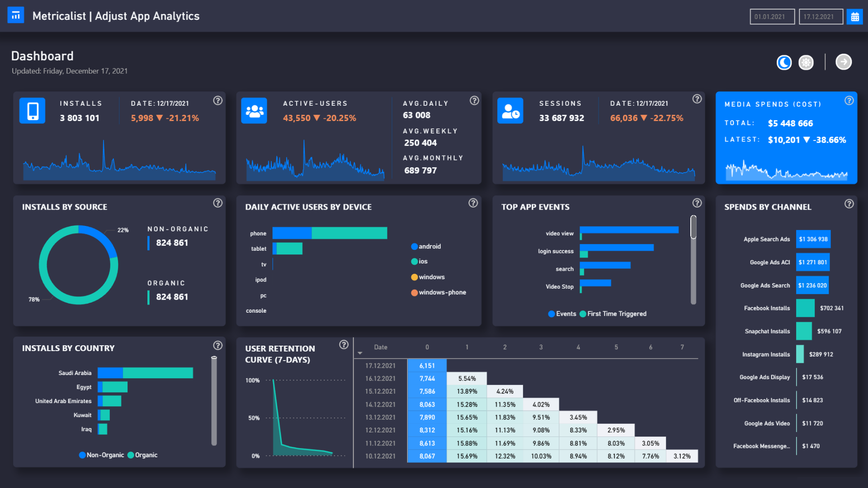The height and width of the screenshot is (488, 868).
Task: Open the settings gear icon
Action: [x=806, y=62]
